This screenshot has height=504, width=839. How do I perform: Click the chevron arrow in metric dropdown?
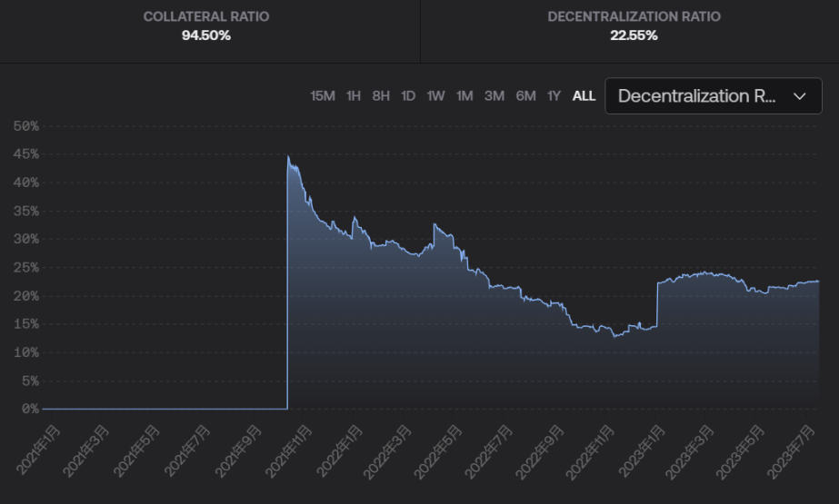[x=800, y=96]
